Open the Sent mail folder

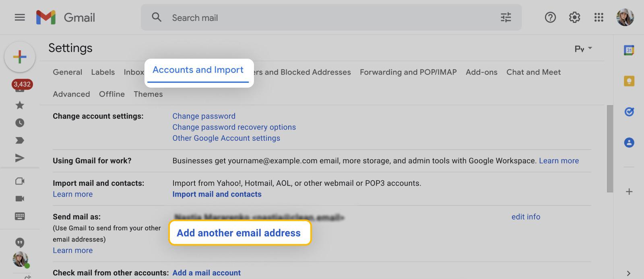pos(19,158)
